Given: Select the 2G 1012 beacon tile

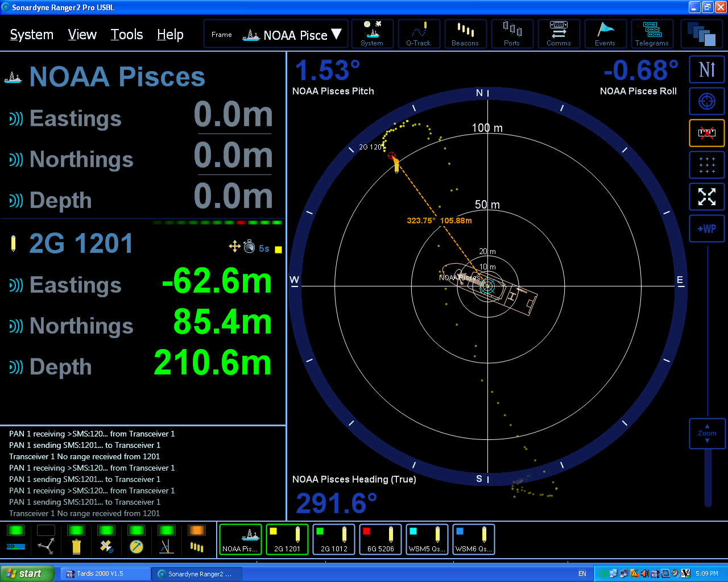Looking at the screenshot, I should tap(334, 539).
